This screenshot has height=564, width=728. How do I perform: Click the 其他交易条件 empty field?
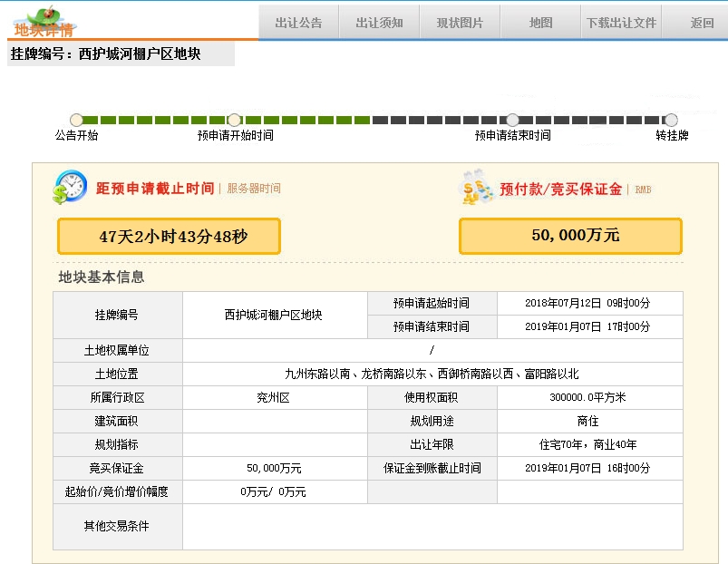pyautogui.click(x=432, y=527)
